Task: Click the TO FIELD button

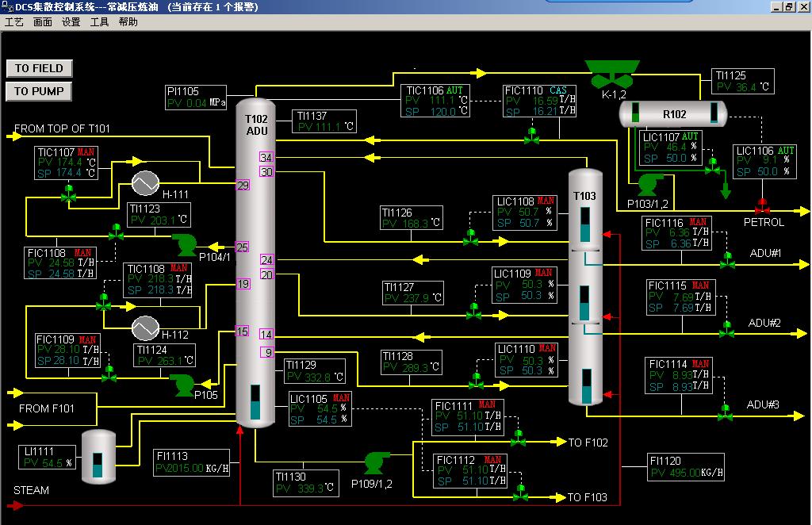Action: pyautogui.click(x=39, y=68)
